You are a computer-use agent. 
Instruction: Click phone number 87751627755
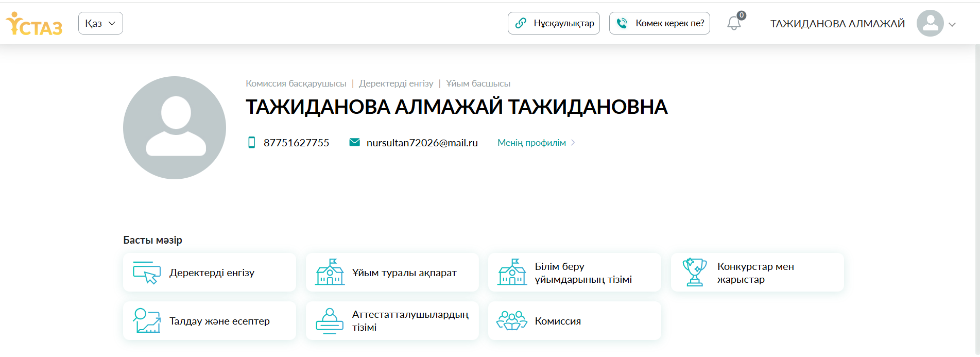point(296,143)
